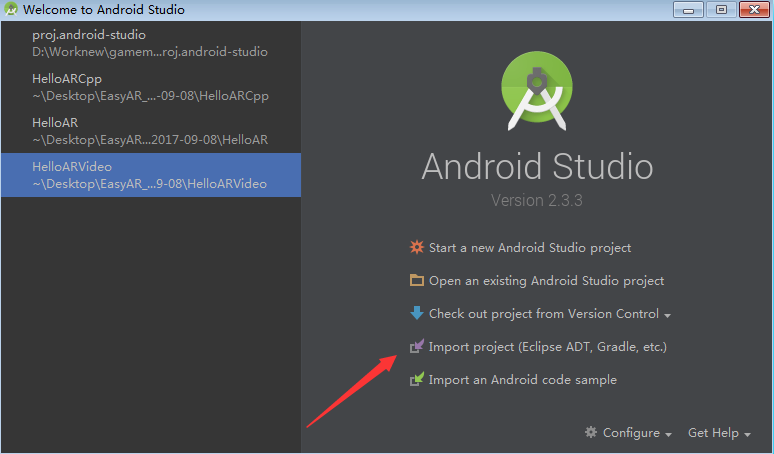Open recent project HelloARCpp

pos(151,87)
